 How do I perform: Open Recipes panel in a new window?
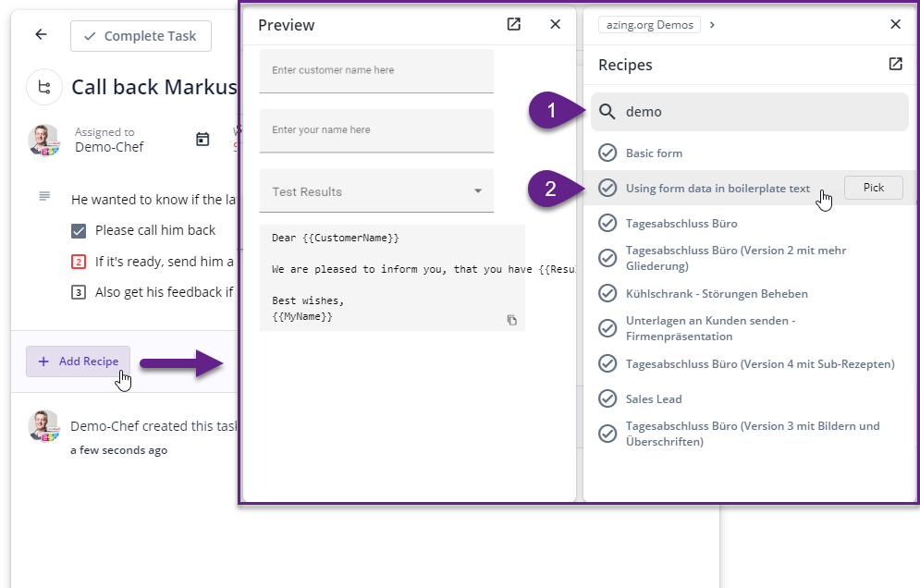click(895, 64)
